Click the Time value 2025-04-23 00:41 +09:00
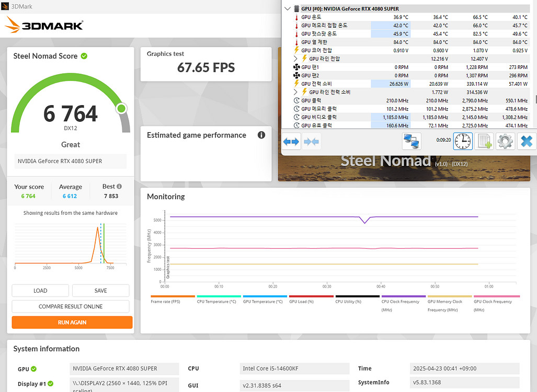The image size is (537, 392). 465,368
